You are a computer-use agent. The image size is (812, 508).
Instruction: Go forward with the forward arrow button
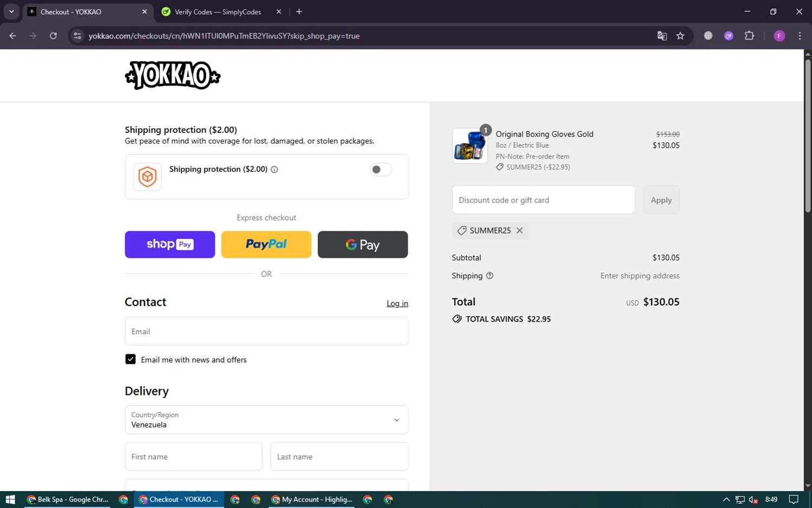[33, 36]
